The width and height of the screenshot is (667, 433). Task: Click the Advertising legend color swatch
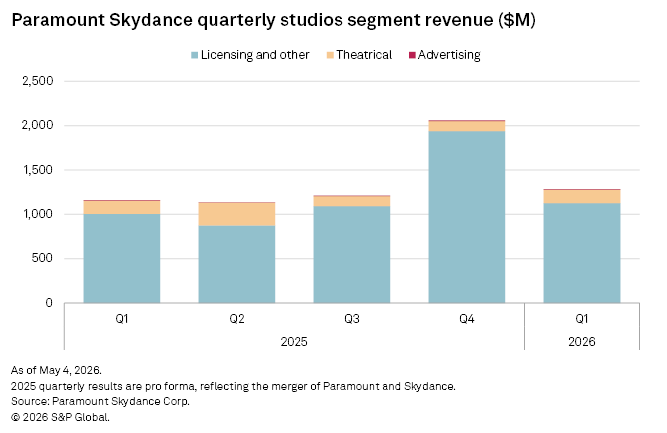pos(412,55)
